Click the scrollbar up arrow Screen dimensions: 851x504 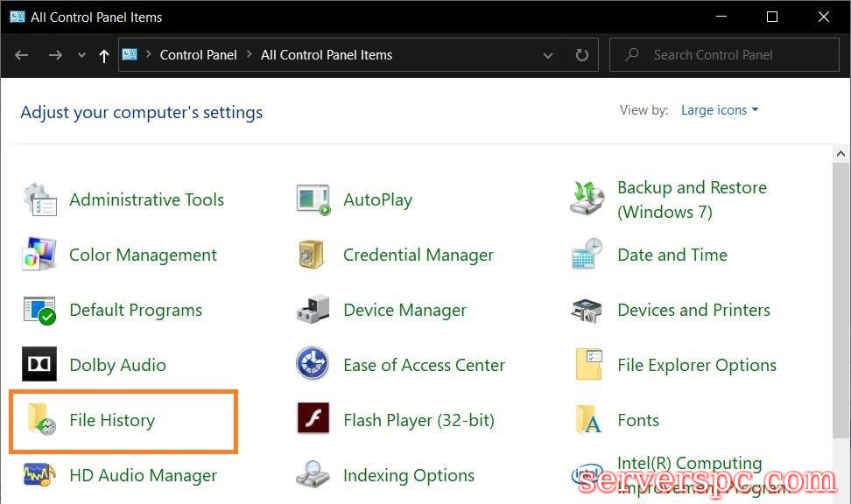pos(840,154)
